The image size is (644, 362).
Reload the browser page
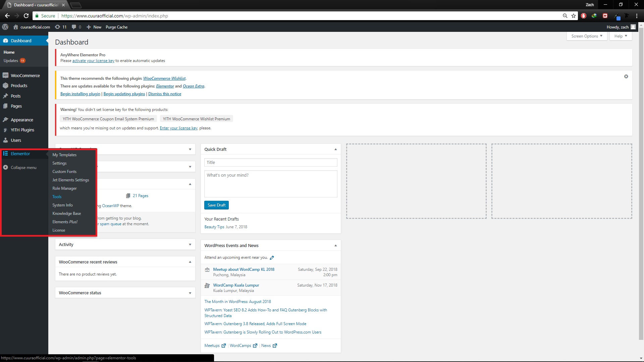[26, 16]
